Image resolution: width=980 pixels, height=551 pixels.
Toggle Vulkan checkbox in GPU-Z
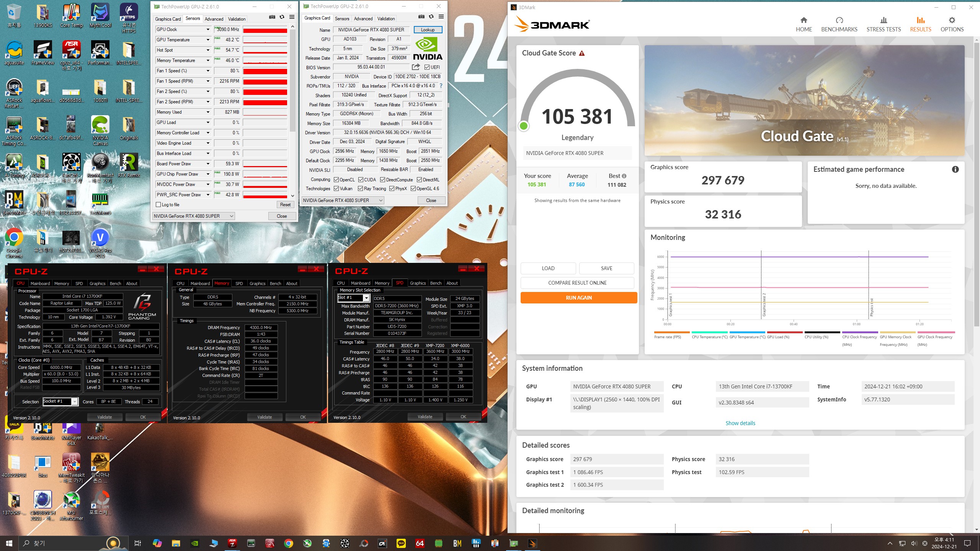point(336,189)
